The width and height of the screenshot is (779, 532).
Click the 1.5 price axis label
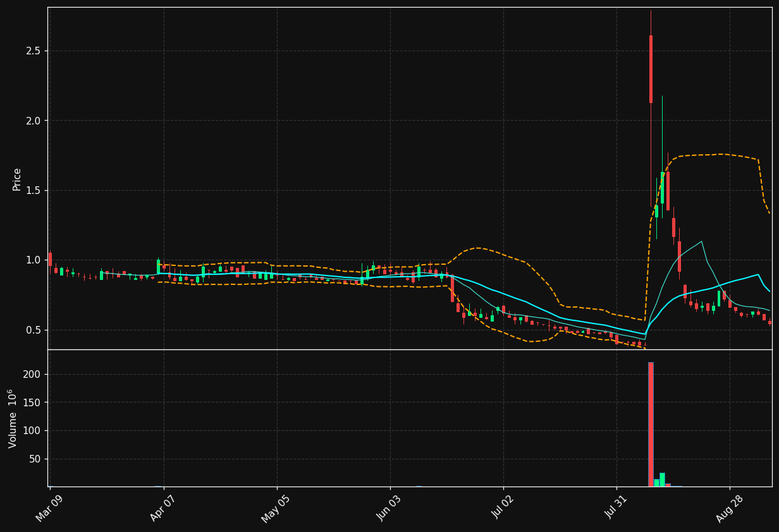pos(34,190)
